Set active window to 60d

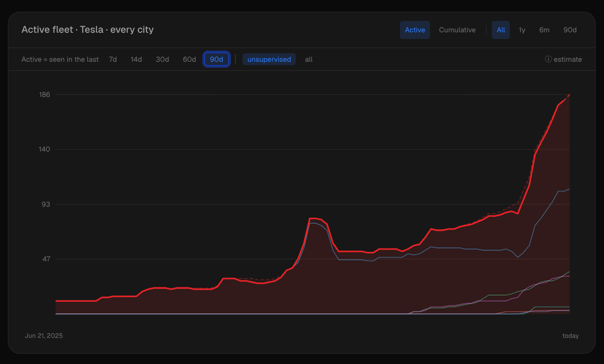[x=189, y=59]
